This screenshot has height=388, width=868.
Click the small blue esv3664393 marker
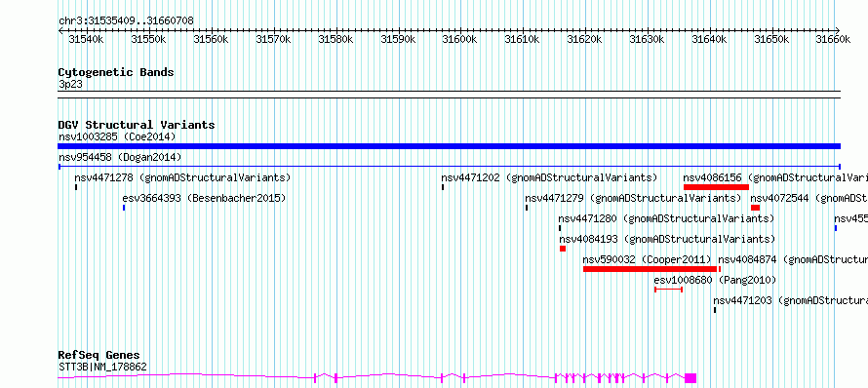click(124, 208)
